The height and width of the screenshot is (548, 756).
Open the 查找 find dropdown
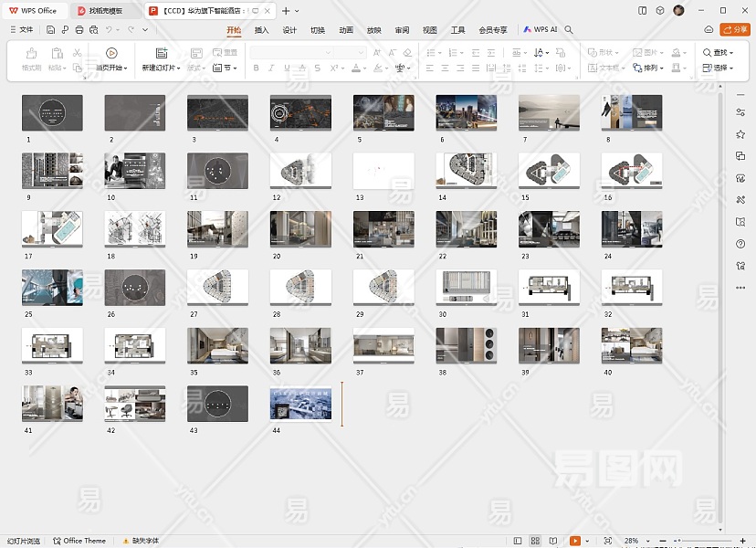click(x=718, y=53)
